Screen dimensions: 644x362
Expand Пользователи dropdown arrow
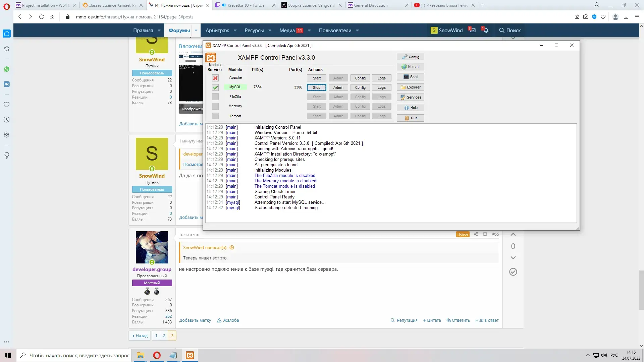click(358, 31)
